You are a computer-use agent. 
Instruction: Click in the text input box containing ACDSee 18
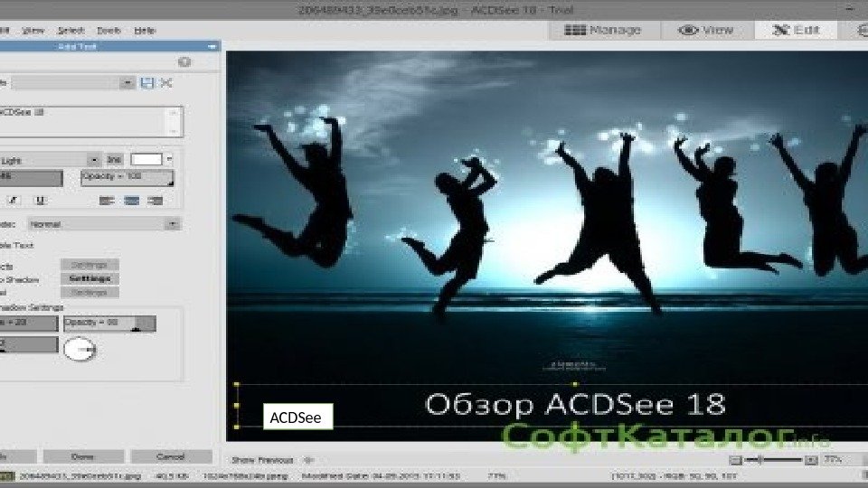pyautogui.click(x=83, y=121)
